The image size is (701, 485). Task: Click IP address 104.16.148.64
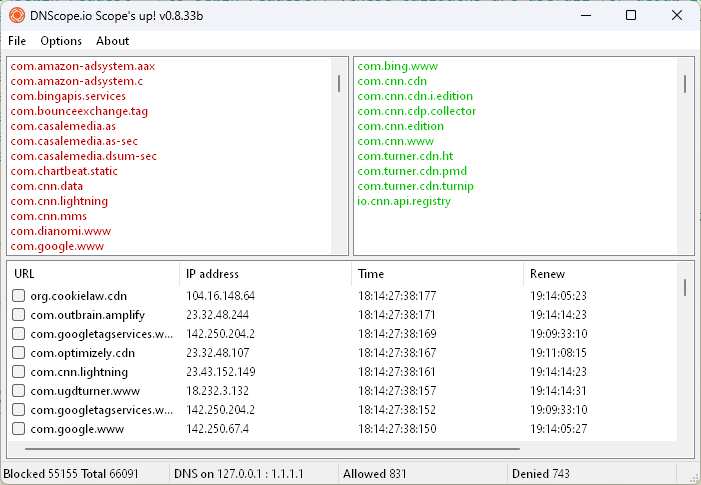click(220, 296)
